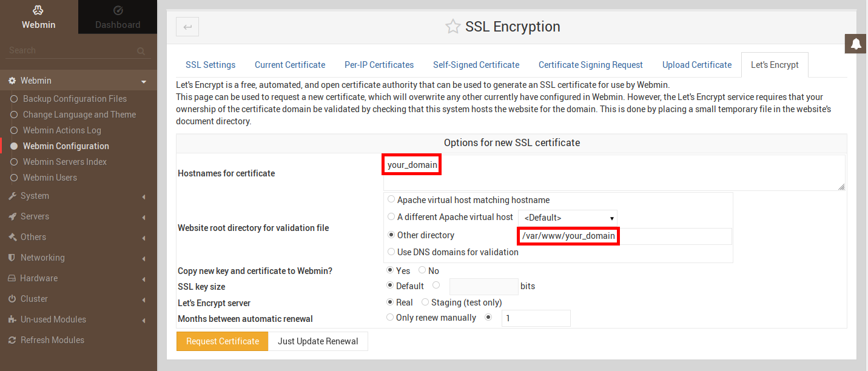This screenshot has width=868, height=371.
Task: Choose Staging (test only) server option
Action: pyautogui.click(x=425, y=302)
